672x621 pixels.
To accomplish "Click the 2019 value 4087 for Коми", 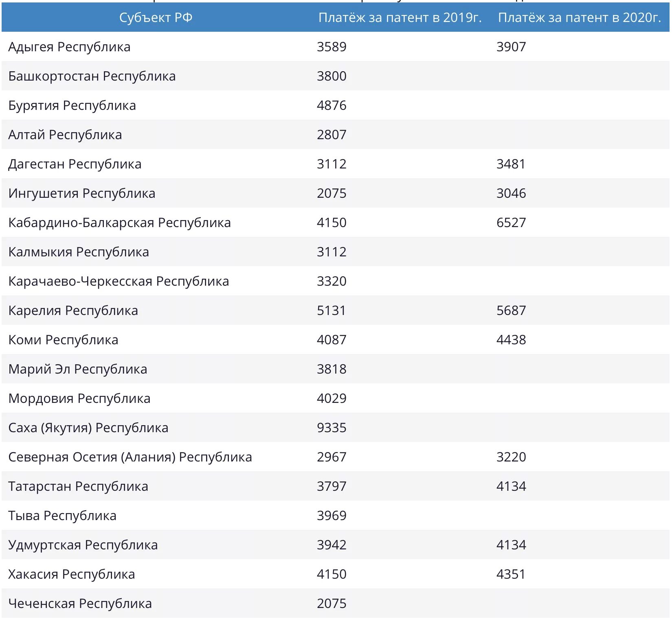I will [332, 340].
